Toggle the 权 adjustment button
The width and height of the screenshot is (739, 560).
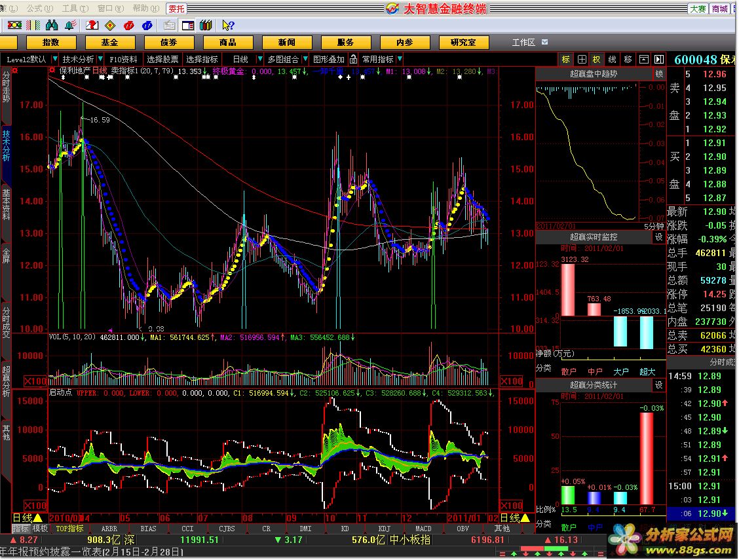click(597, 60)
